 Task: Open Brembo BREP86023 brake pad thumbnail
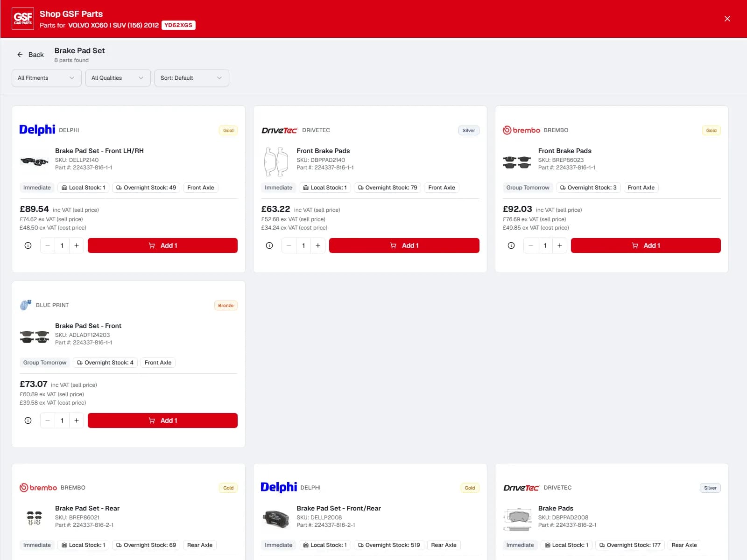(x=517, y=162)
